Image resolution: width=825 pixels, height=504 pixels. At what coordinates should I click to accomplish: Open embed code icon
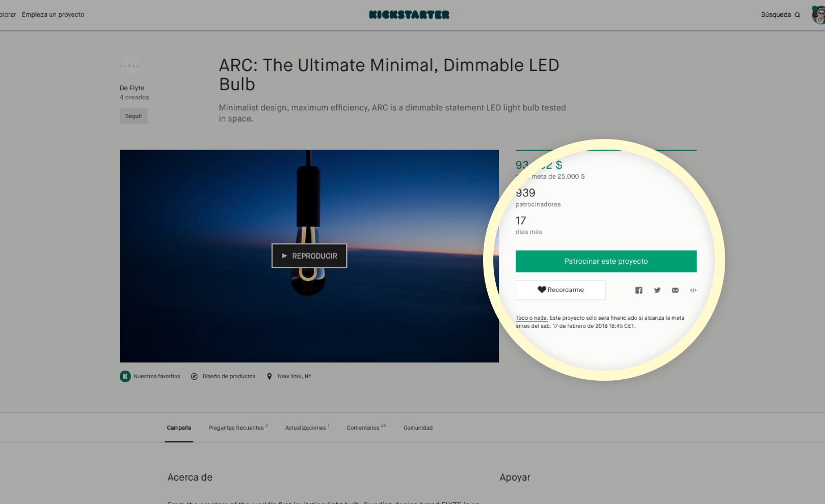pos(693,290)
